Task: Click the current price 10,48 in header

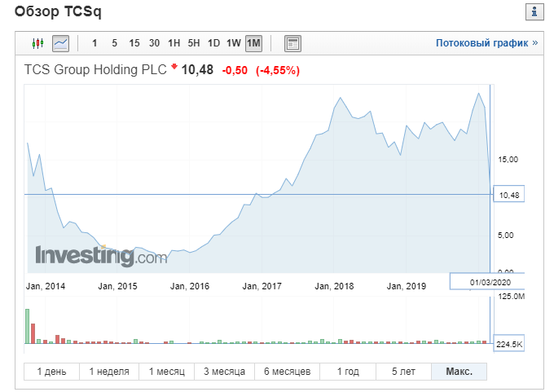Action: [x=197, y=69]
